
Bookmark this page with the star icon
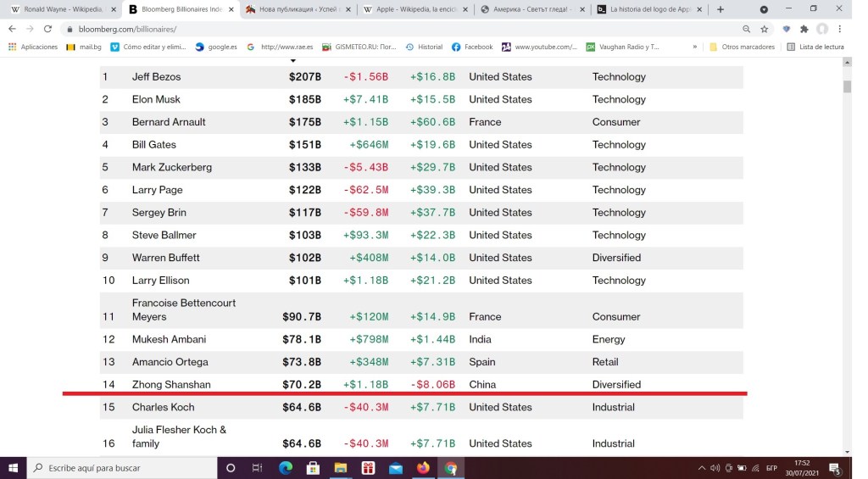click(764, 29)
